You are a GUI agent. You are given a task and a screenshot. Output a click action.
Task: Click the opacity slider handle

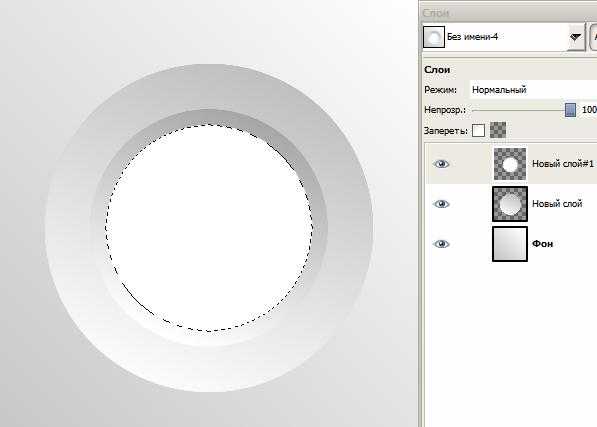570,110
